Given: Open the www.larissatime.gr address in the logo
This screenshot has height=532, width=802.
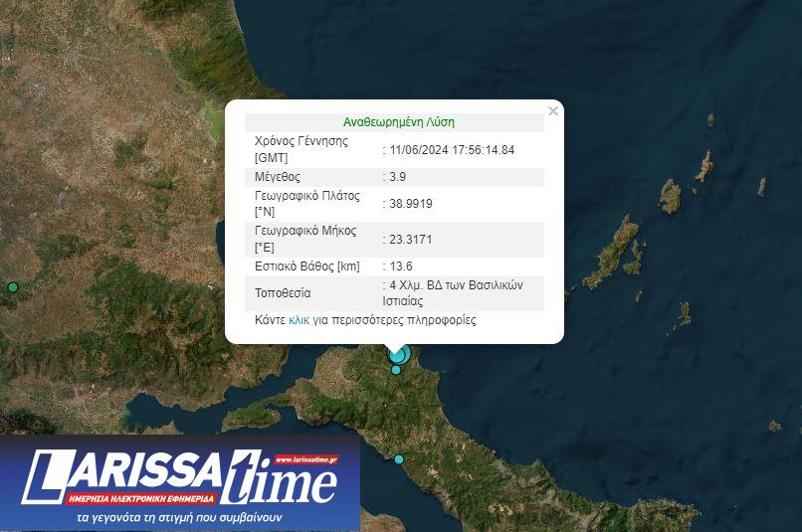Looking at the screenshot, I should 306,459.
